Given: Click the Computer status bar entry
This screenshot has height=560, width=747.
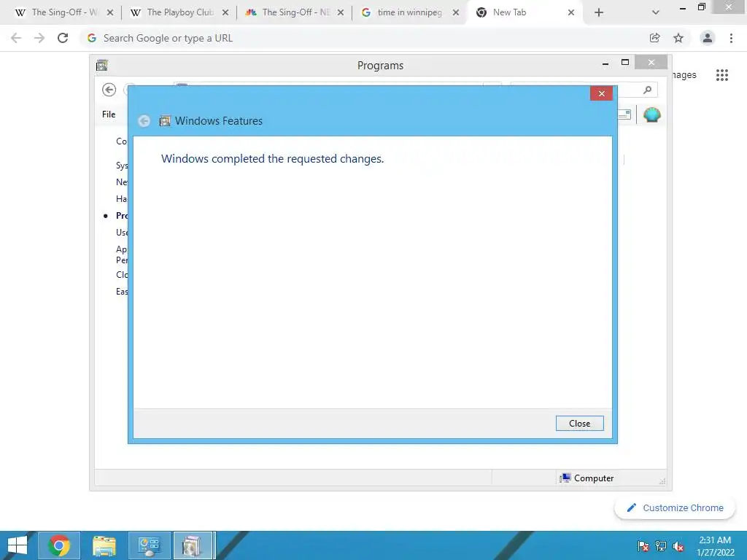Looking at the screenshot, I should (x=587, y=478).
